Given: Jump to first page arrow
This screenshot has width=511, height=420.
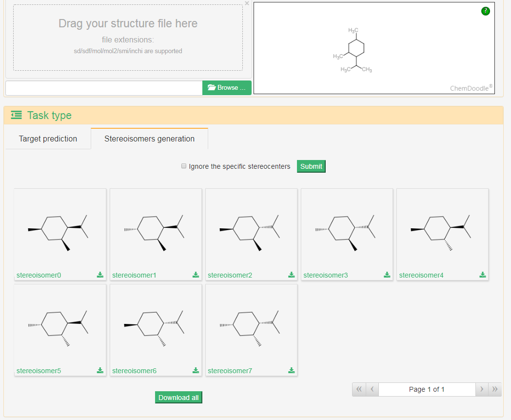Looking at the screenshot, I should pos(358,389).
